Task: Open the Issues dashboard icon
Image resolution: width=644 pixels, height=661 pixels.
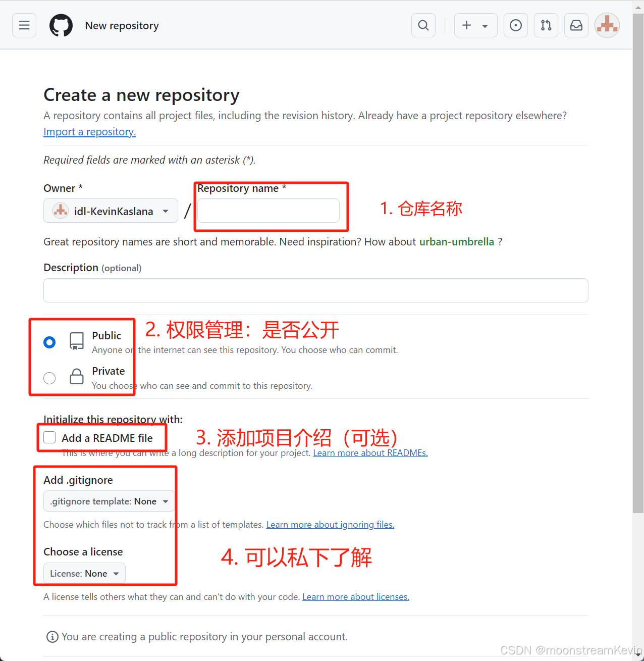Action: pos(515,25)
